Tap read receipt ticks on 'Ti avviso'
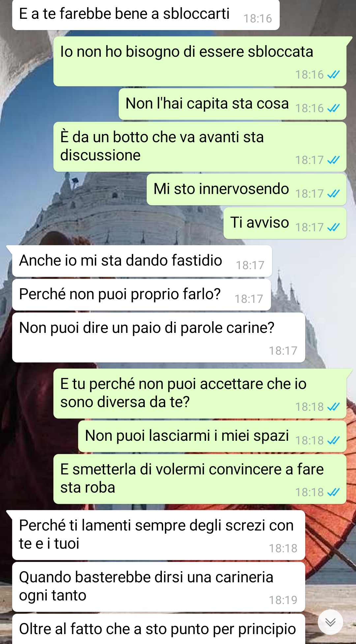This screenshot has height=644, width=356. (x=333, y=227)
